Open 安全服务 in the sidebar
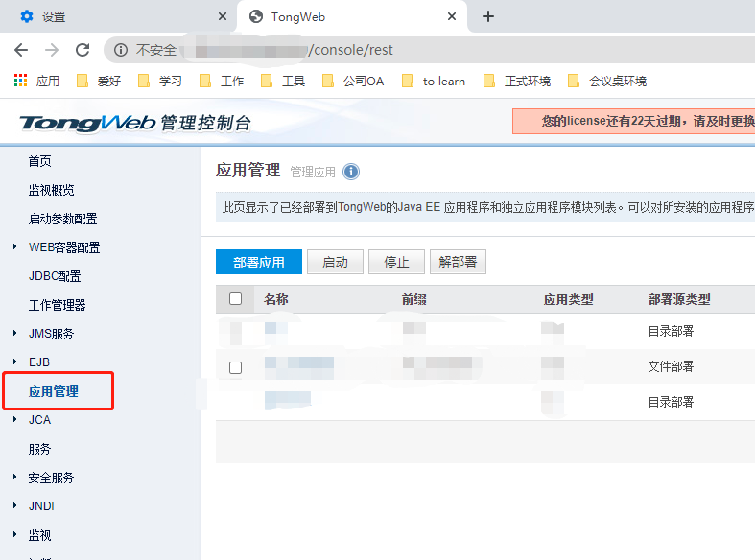The height and width of the screenshot is (560, 755). pos(51,478)
